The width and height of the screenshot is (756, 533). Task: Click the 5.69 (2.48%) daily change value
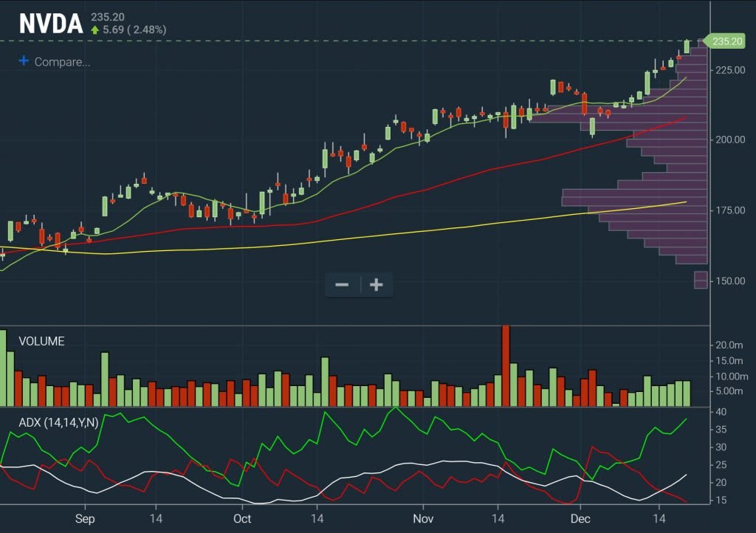click(134, 31)
